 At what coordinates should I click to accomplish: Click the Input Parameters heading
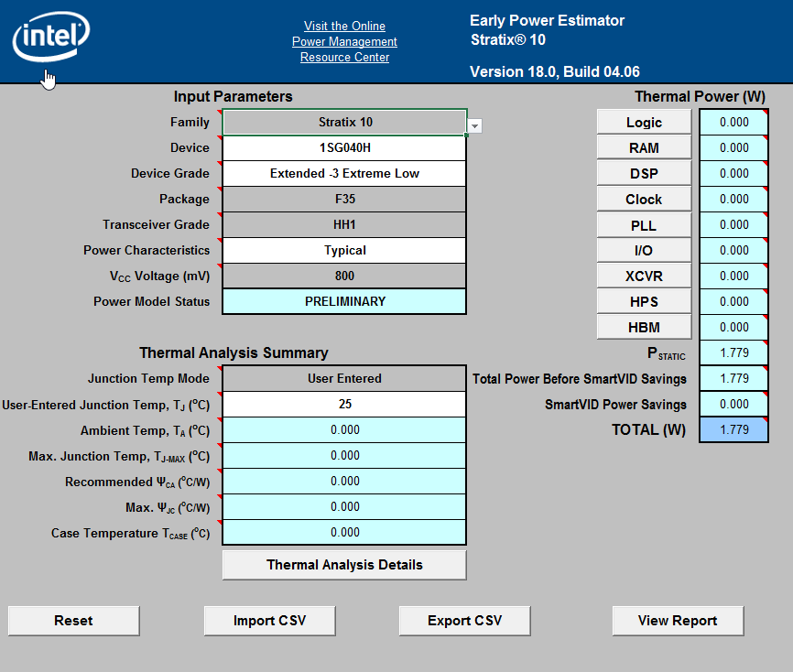234,96
